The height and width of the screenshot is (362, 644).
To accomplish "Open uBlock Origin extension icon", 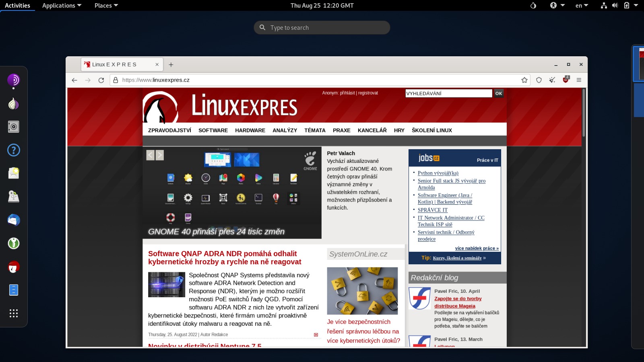I will (566, 79).
